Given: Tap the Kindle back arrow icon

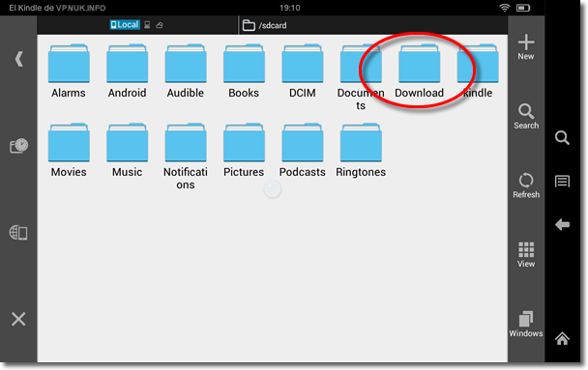Looking at the screenshot, I should pyautogui.click(x=562, y=225).
